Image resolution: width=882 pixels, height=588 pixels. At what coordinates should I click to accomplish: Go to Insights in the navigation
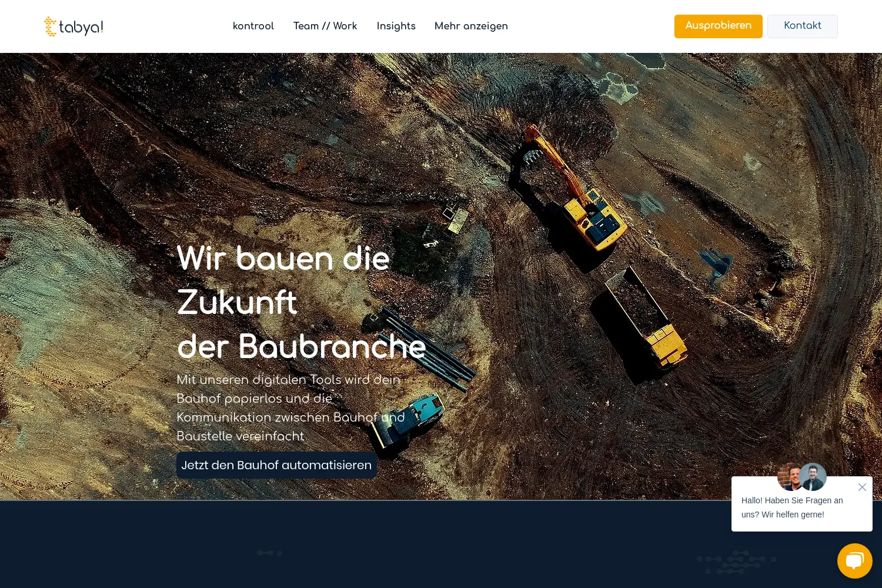pos(396,26)
